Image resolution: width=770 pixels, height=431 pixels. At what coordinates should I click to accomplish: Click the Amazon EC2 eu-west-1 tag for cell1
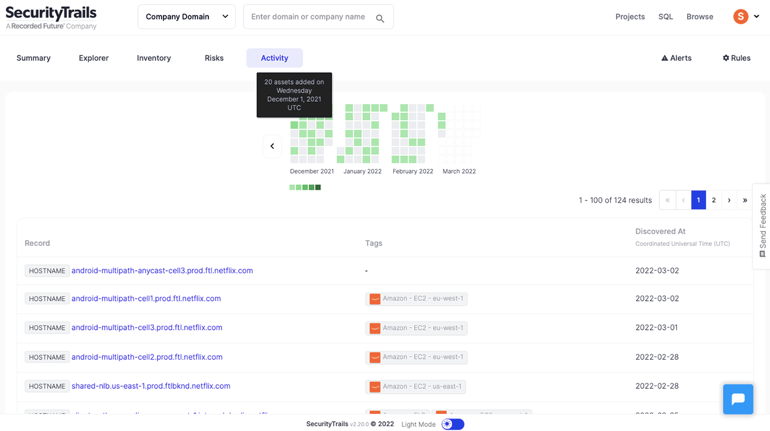pos(416,298)
